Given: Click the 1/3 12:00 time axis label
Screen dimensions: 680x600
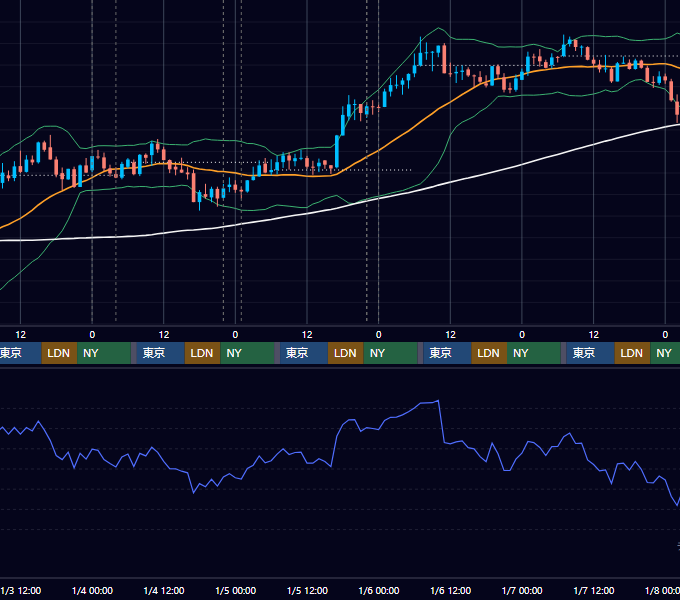Looking at the screenshot, I should (x=21, y=590).
